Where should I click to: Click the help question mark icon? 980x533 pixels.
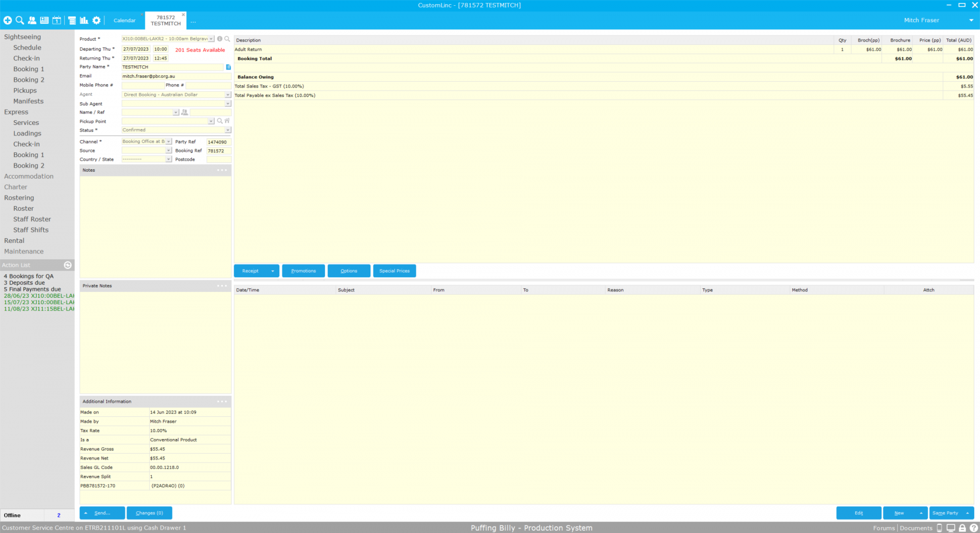pyautogui.click(x=974, y=528)
